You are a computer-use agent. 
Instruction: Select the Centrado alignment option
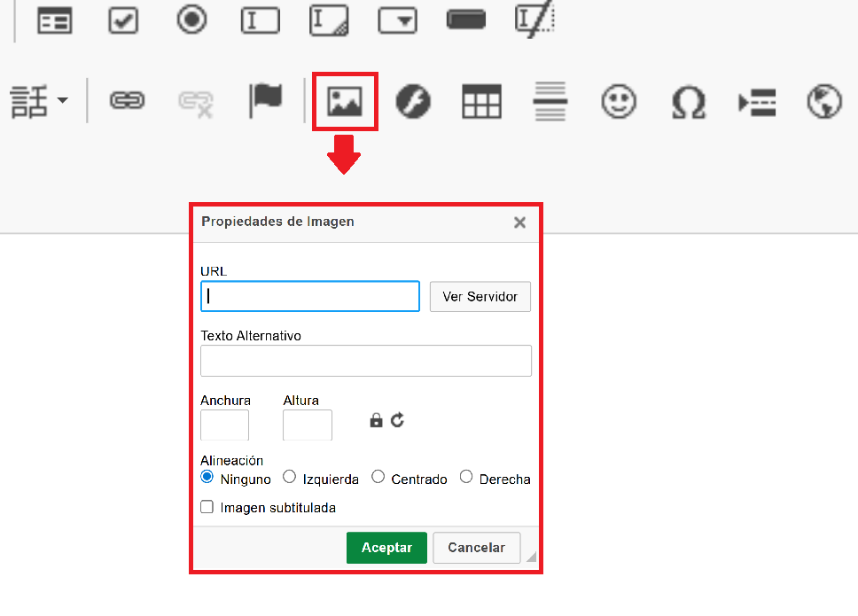click(x=378, y=477)
